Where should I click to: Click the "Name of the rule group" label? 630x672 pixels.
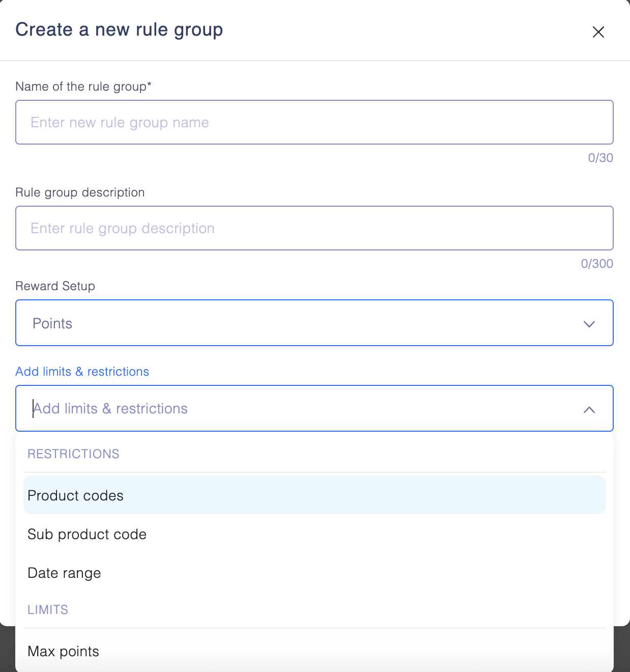(83, 87)
